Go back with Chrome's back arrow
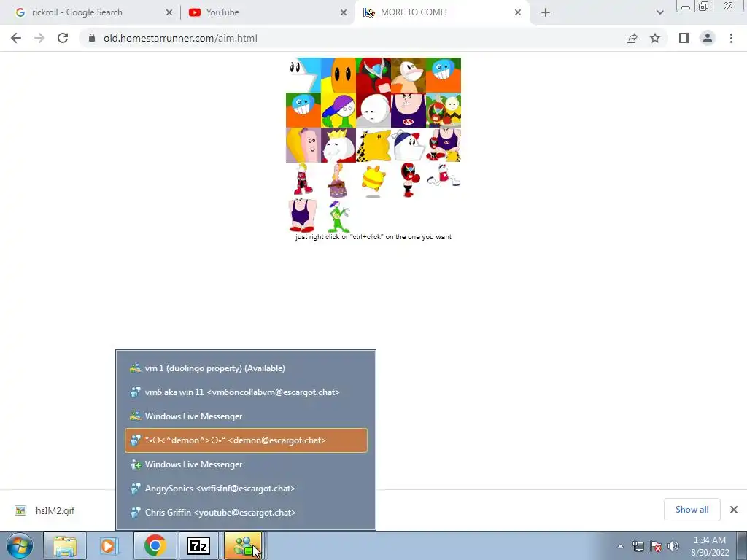This screenshot has width=747, height=560. (x=16, y=38)
